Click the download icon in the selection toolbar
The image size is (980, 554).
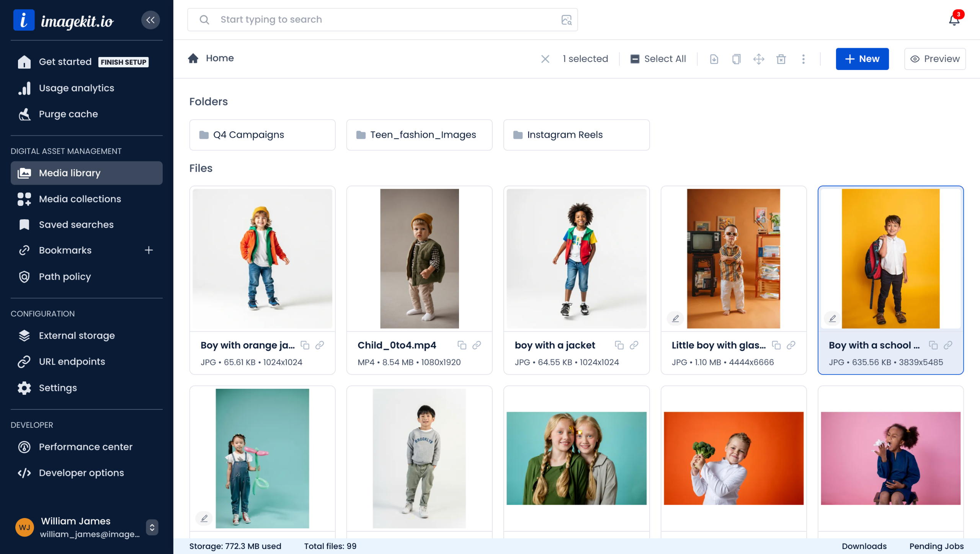tap(714, 59)
